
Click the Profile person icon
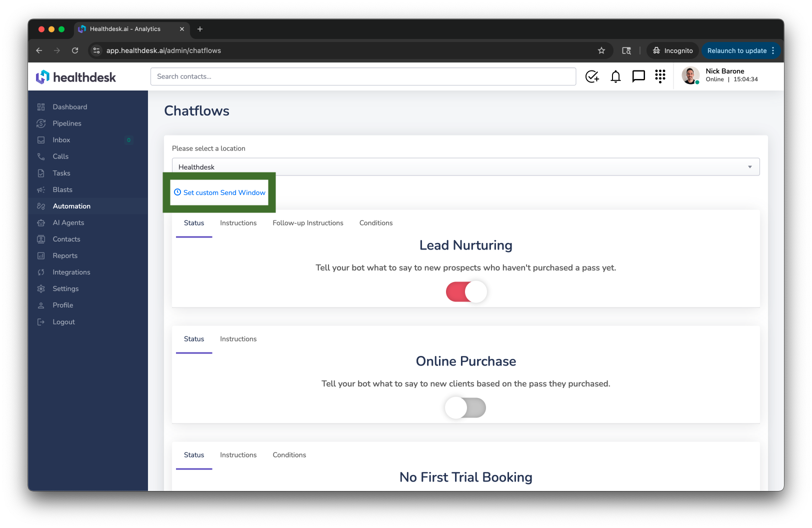(x=41, y=305)
